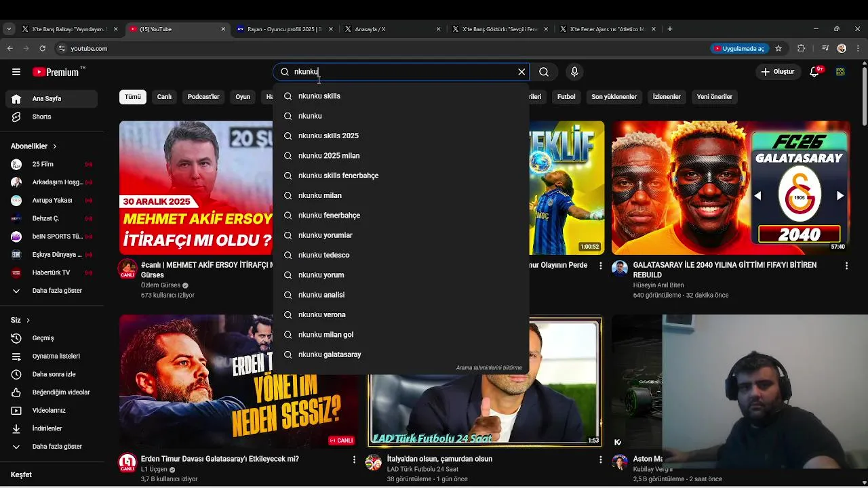Open the browser extensions puzzle icon
Screen dimensions: 868x488
[x=802, y=49]
